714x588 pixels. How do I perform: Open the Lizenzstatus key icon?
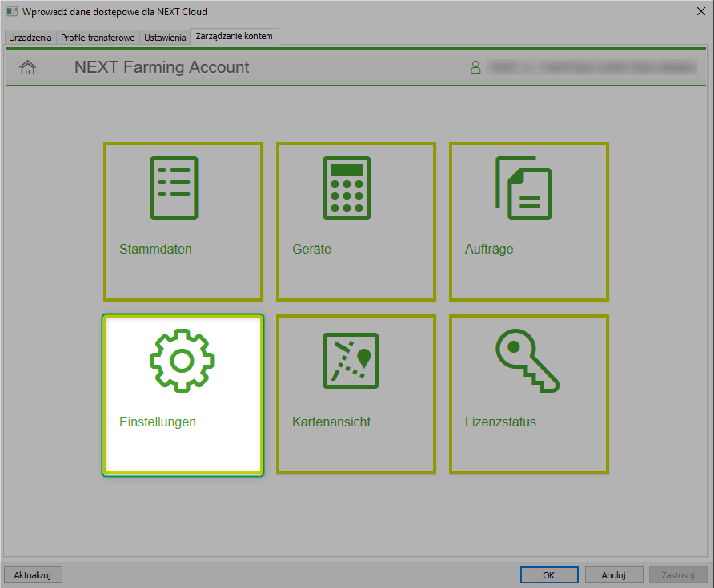(x=527, y=361)
